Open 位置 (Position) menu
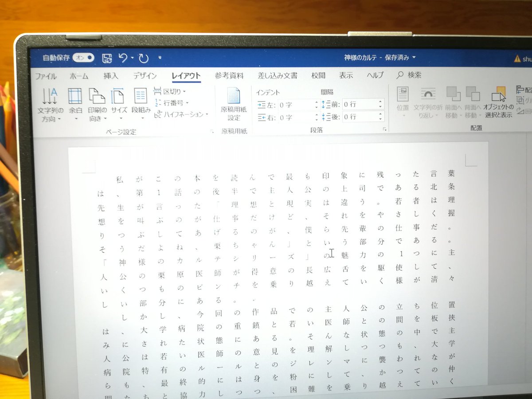The height and width of the screenshot is (399, 532). pos(403,102)
